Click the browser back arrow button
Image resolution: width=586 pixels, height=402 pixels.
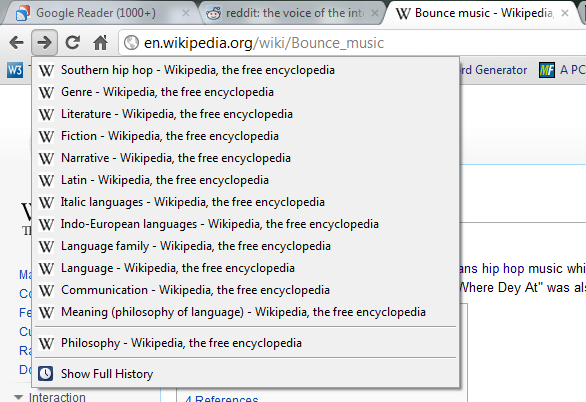coord(16,43)
